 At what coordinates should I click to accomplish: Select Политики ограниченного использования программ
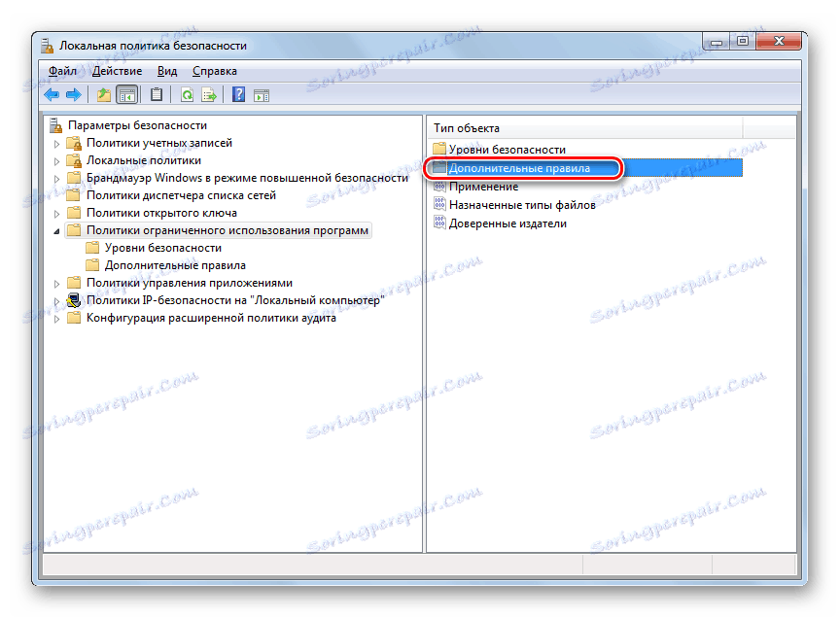click(x=227, y=230)
